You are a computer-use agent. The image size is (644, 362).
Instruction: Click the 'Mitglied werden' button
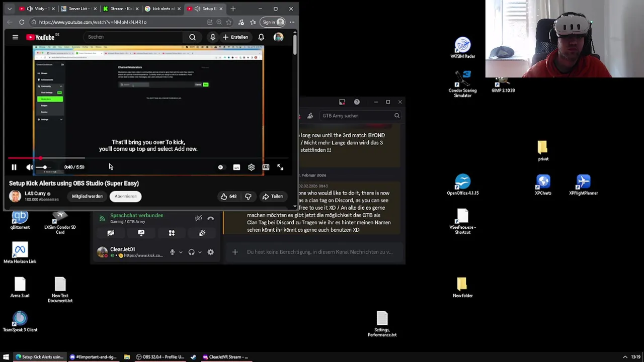click(x=87, y=196)
